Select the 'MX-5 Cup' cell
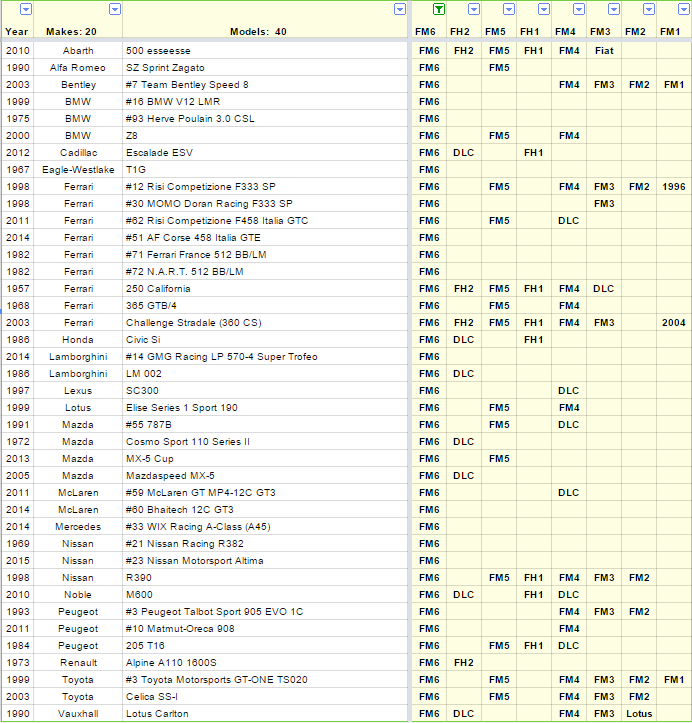The width and height of the screenshot is (692, 723). pos(265,459)
